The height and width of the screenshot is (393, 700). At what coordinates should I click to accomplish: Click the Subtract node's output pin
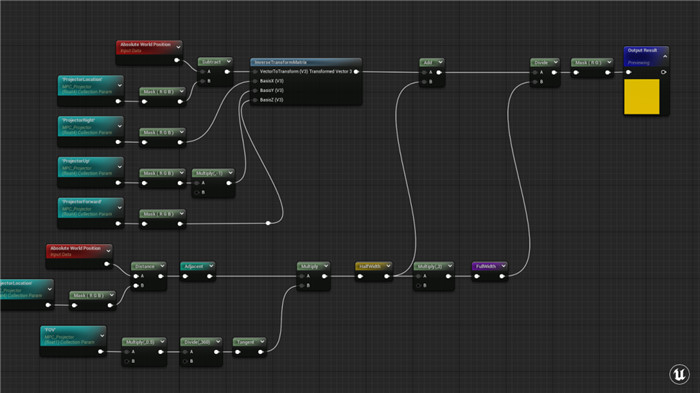(x=227, y=71)
